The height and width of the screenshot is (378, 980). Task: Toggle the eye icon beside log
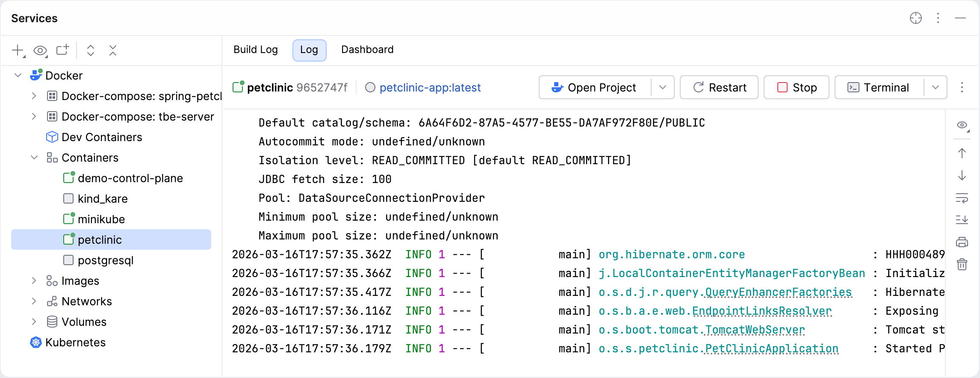pos(962,125)
